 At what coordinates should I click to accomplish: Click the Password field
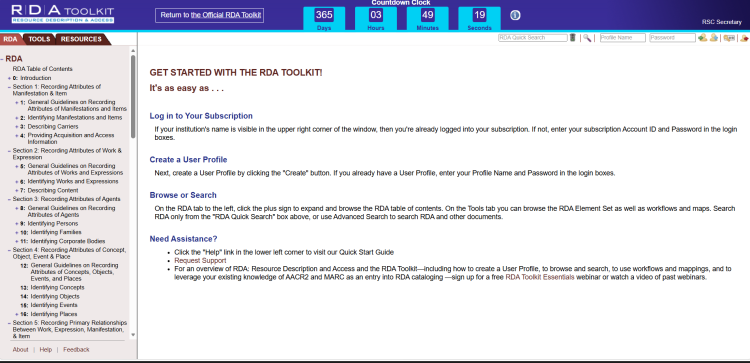click(672, 38)
